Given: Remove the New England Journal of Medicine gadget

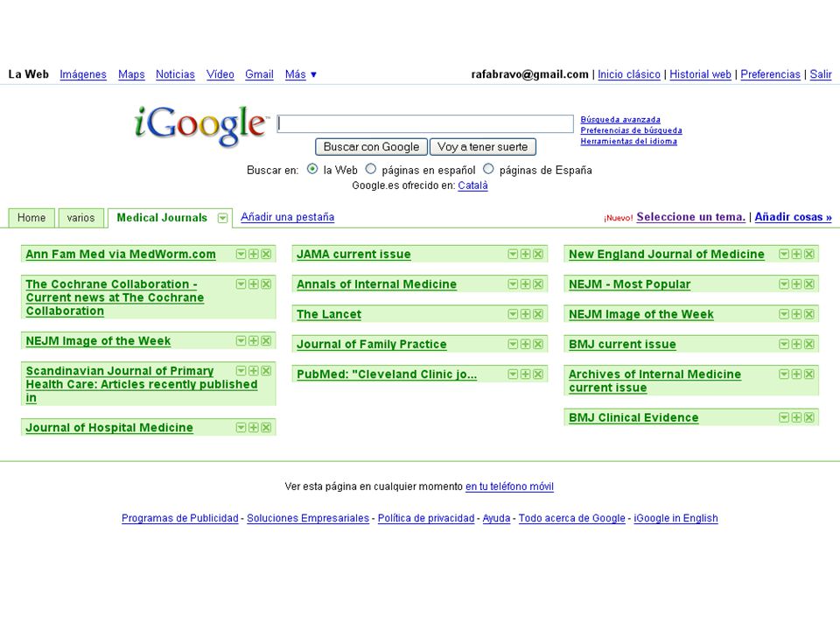Looking at the screenshot, I should 808,254.
